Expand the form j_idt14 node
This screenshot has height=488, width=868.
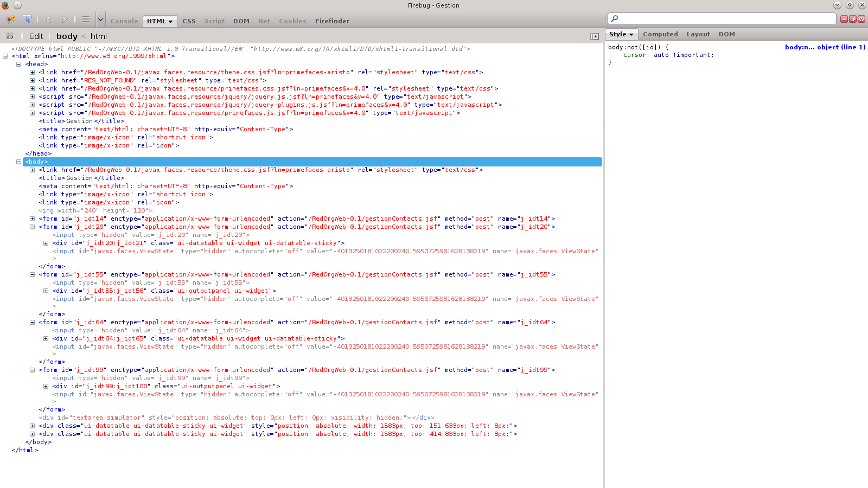(x=32, y=219)
